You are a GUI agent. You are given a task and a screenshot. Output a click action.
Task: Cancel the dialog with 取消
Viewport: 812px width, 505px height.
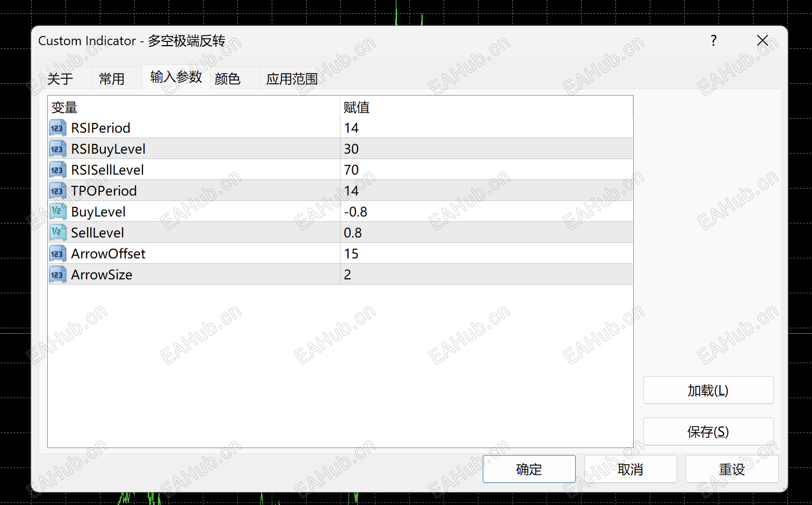click(630, 469)
